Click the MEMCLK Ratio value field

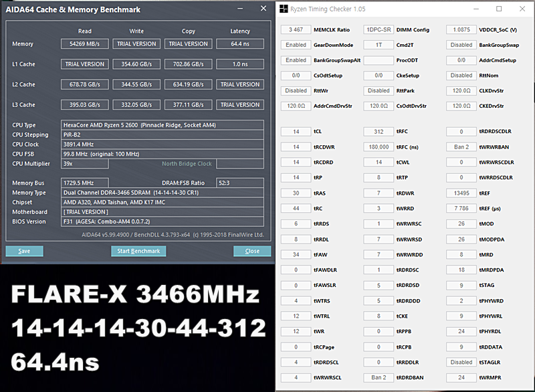click(x=296, y=29)
